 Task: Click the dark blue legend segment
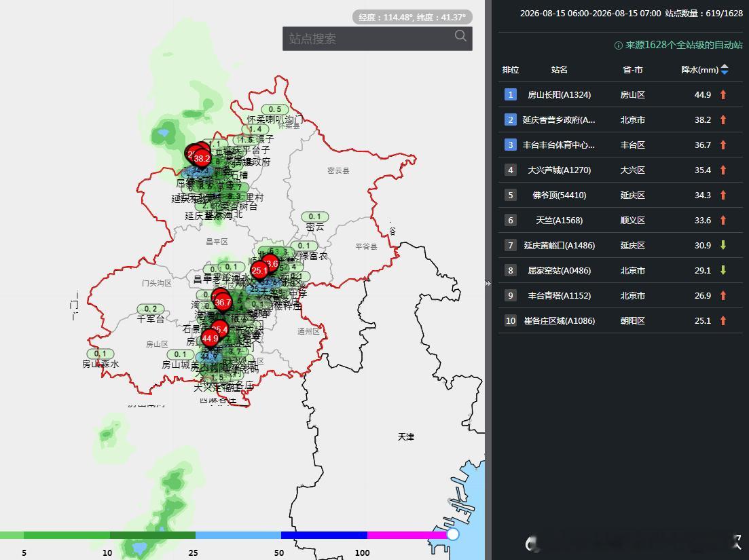click(324, 535)
